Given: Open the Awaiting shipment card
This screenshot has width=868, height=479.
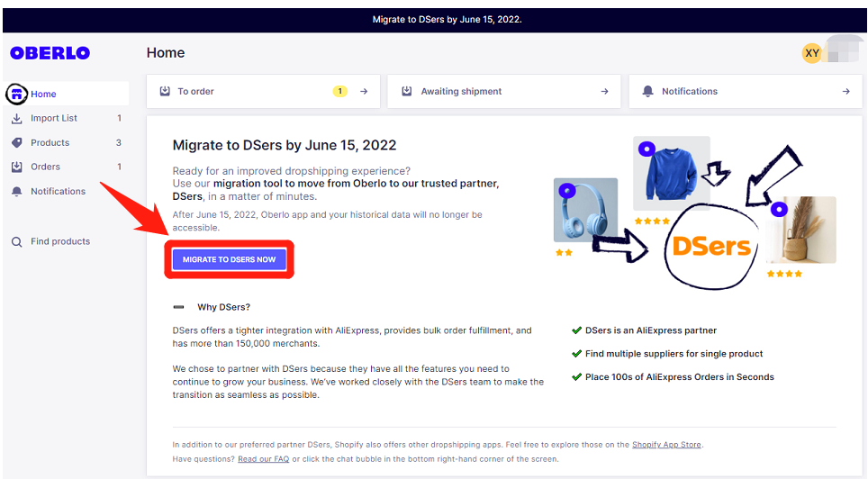Looking at the screenshot, I should (x=503, y=91).
